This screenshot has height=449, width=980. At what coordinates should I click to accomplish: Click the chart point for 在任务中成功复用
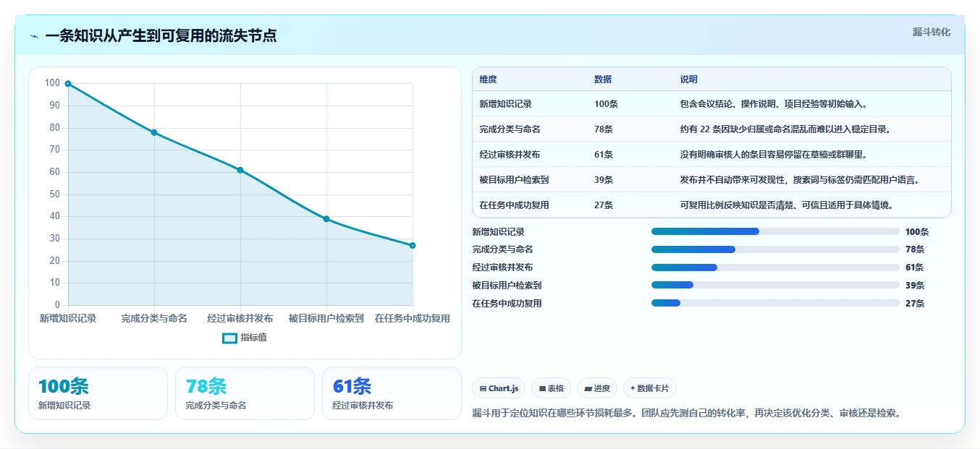pos(413,245)
